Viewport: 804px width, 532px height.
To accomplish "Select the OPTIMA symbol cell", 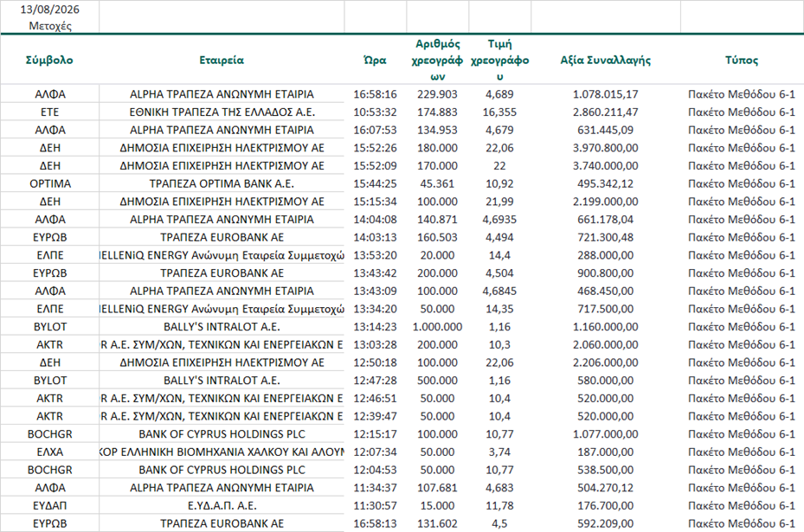I will click(x=49, y=184).
